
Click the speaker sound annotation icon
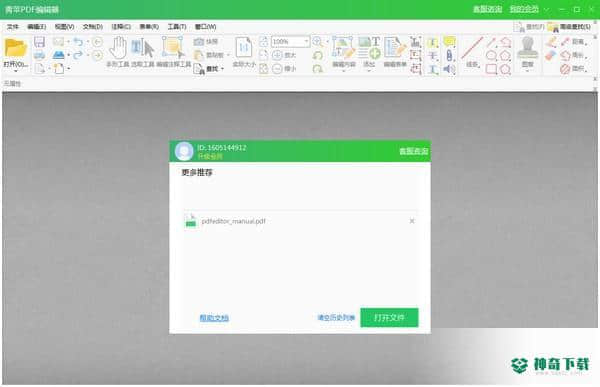(449, 69)
